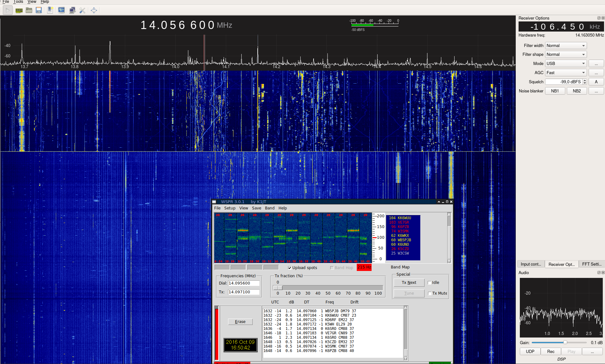Start DSP with the play icon

tap(8, 10)
